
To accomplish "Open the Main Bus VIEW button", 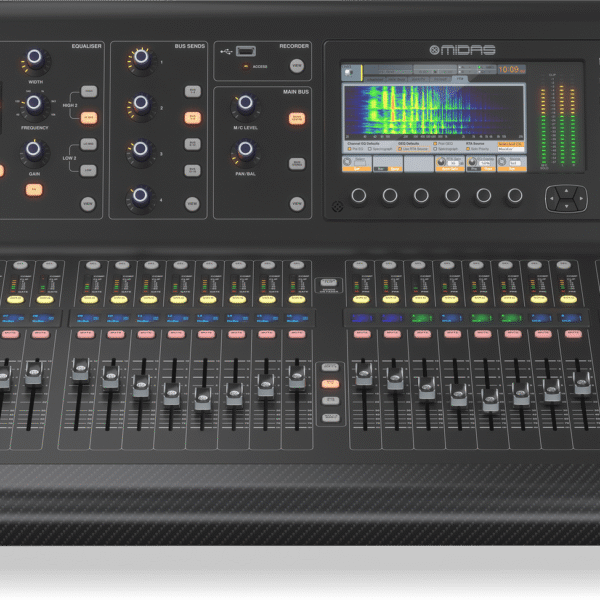I will [297, 204].
